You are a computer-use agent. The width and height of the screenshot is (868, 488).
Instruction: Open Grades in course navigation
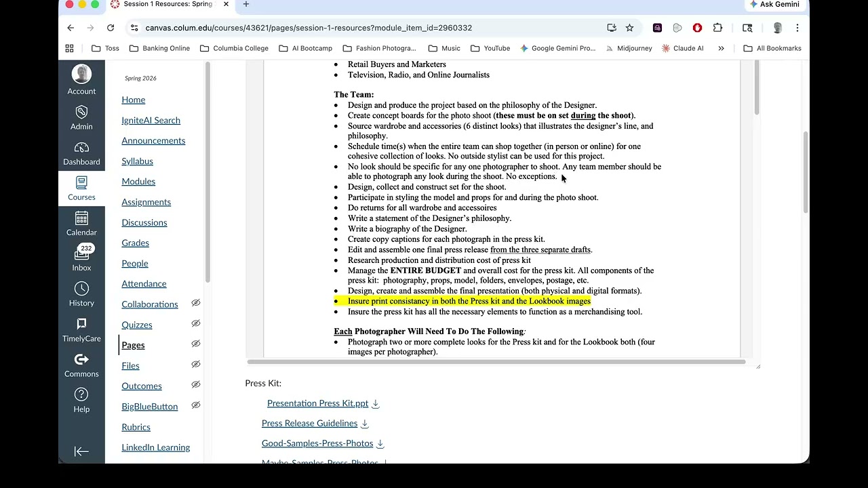136,243
